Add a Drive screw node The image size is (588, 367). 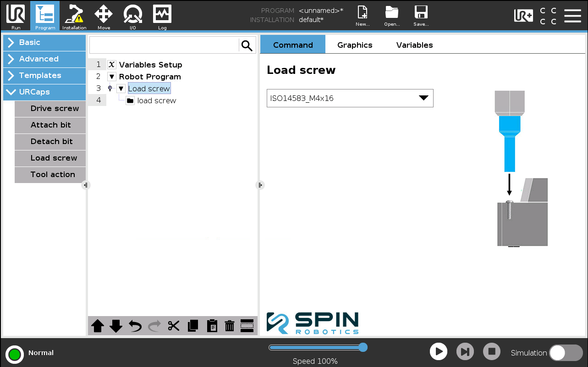pyautogui.click(x=50, y=109)
